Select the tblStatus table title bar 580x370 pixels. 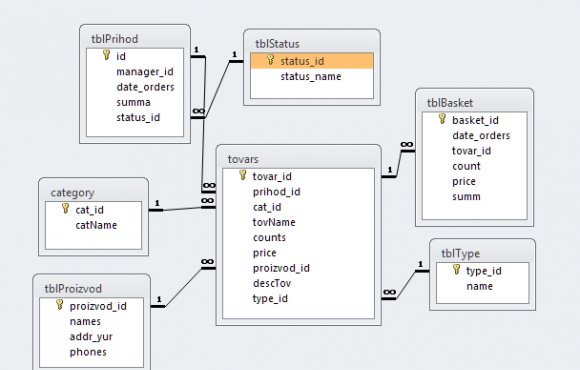pyautogui.click(x=312, y=44)
